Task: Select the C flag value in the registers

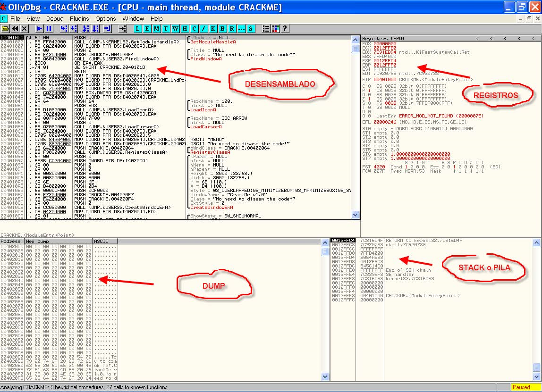Action: (x=369, y=86)
